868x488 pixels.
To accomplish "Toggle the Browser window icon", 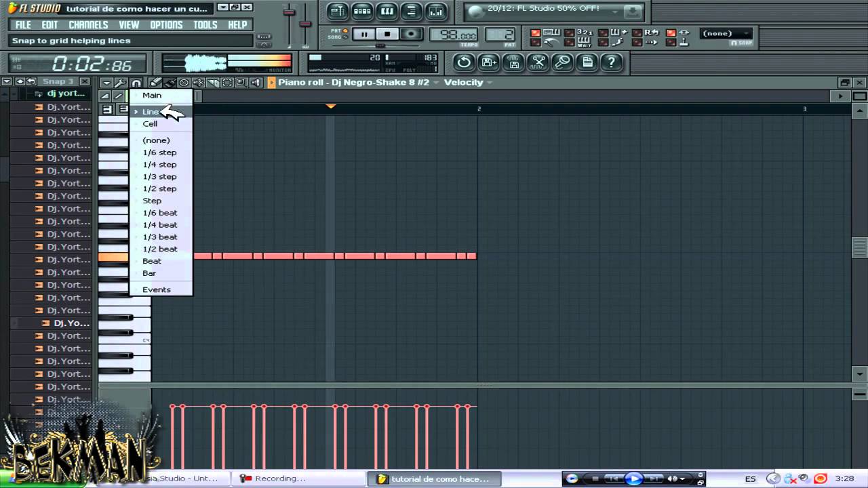I will (x=411, y=11).
